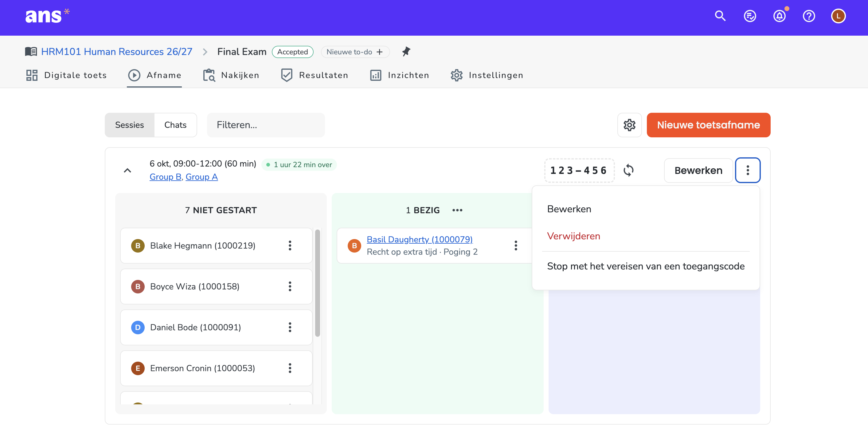Open the Bezig column three-dot menu
Image resolution: width=868 pixels, height=432 pixels.
(457, 210)
